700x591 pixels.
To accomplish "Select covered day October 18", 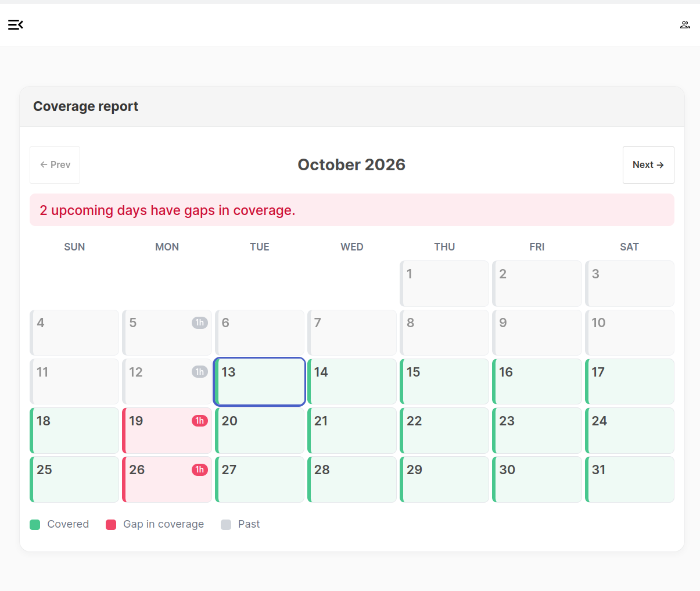I will (x=74, y=431).
